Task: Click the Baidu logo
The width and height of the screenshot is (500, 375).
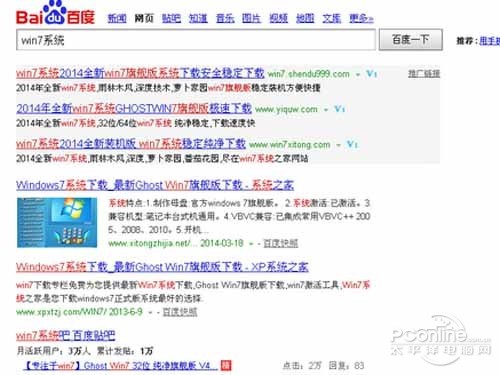Action: (x=56, y=13)
